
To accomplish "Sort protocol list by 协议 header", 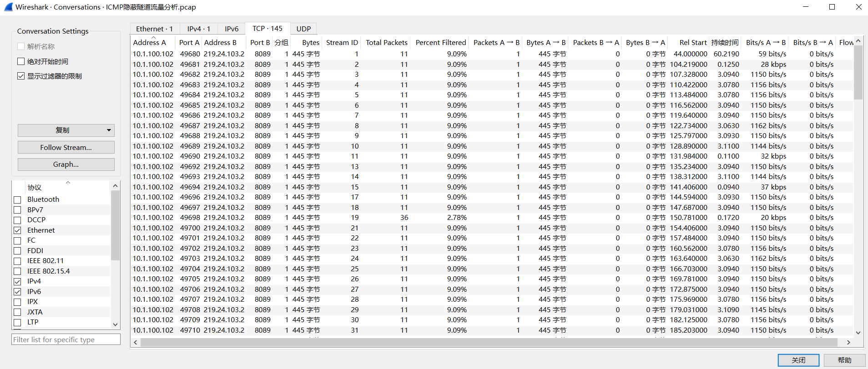I will (35, 187).
